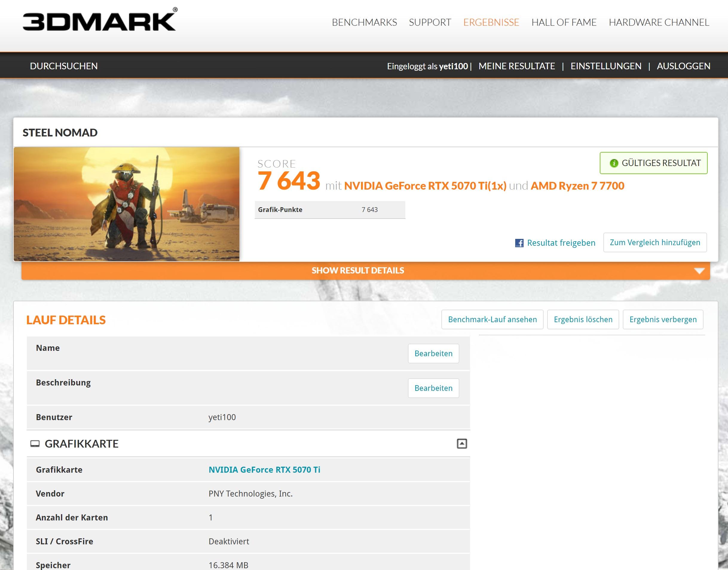
Task: Select the Ergebnisse tab
Action: [491, 22]
